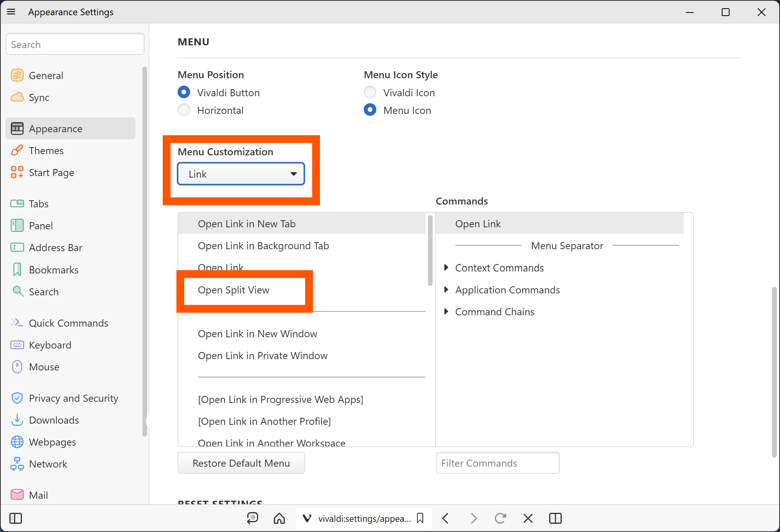The image size is (780, 532).
Task: Select Open Link in Private Window entry
Action: 302,355
